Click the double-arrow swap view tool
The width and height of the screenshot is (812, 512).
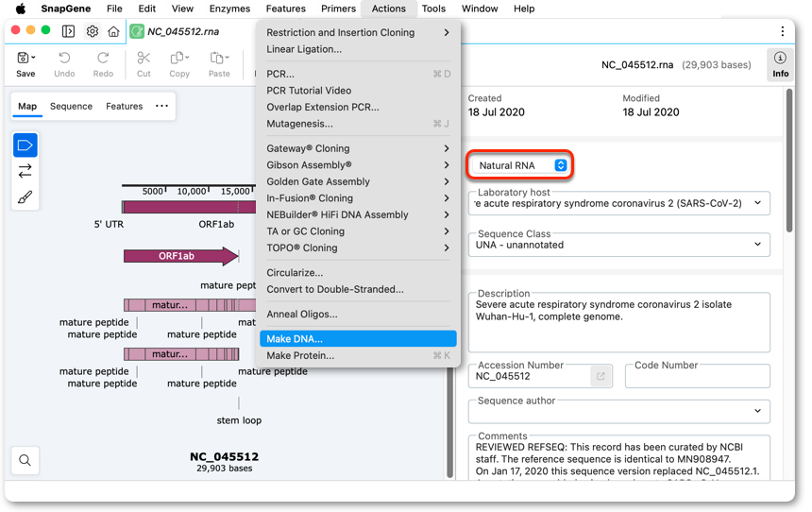[25, 170]
